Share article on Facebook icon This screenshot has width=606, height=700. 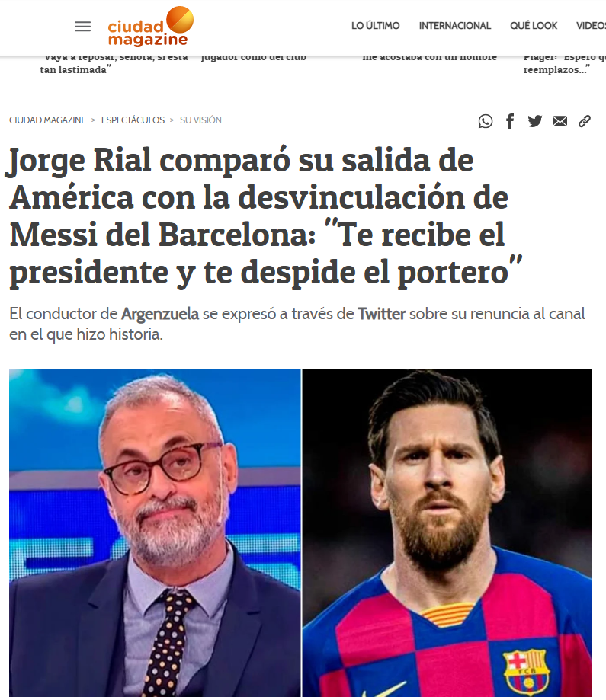pos(510,121)
